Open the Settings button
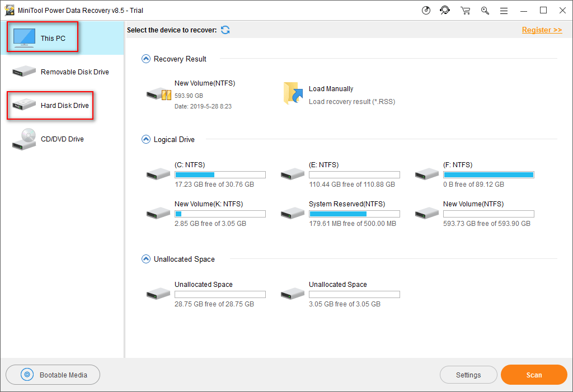Viewport: 573px width, 392px height. point(468,375)
